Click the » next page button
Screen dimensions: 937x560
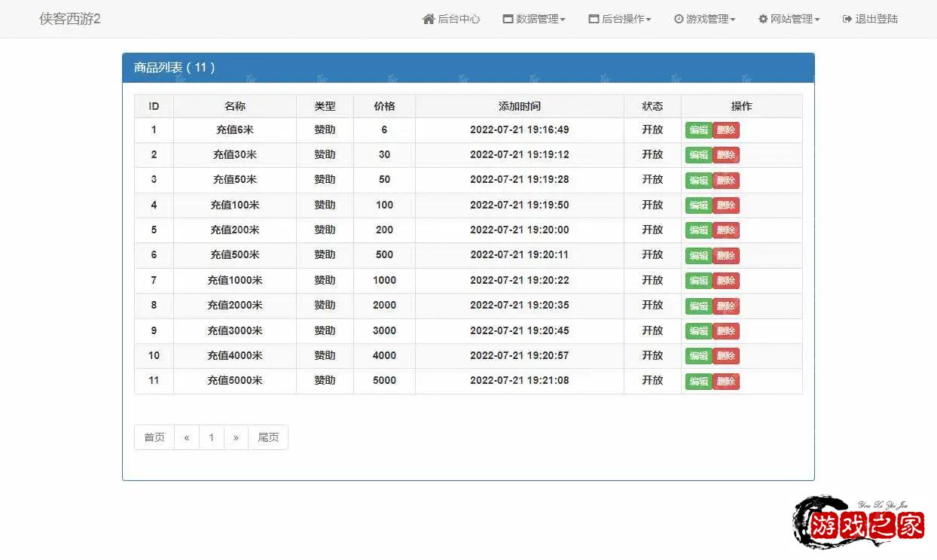236,437
